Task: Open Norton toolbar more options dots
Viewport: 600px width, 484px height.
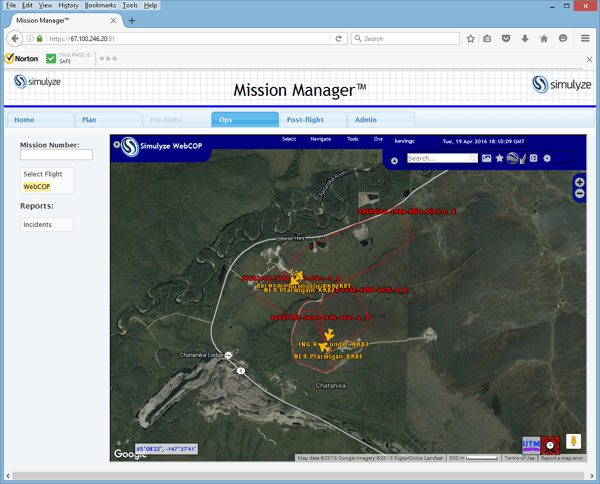Action: (x=108, y=59)
